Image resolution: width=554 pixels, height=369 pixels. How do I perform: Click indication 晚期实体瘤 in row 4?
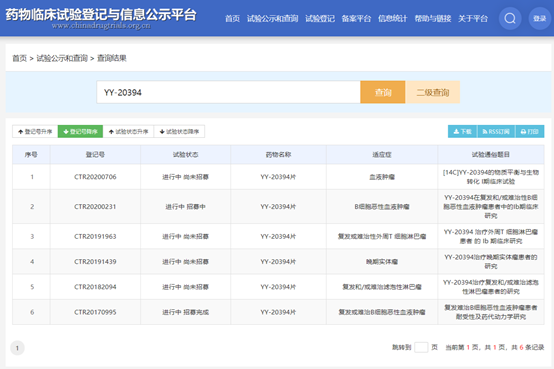(382, 262)
